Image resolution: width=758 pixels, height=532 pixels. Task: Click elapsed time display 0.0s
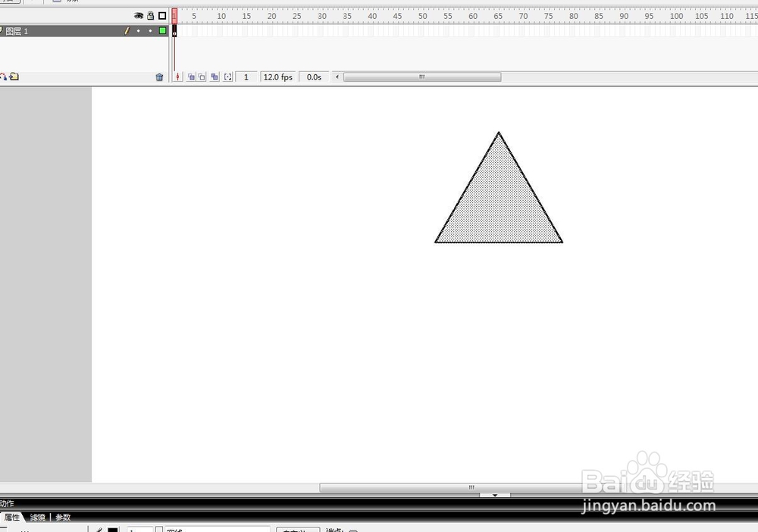(x=314, y=77)
